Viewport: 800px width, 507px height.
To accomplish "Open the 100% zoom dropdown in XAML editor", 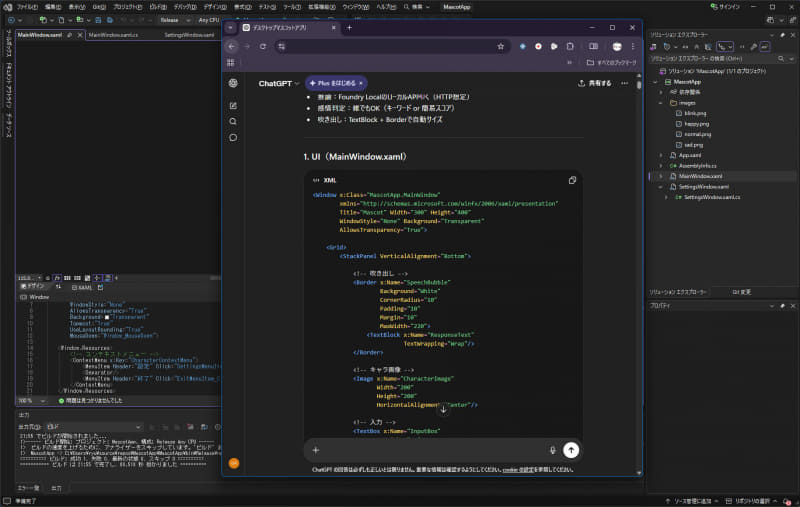I will pyautogui.click(x=32, y=401).
